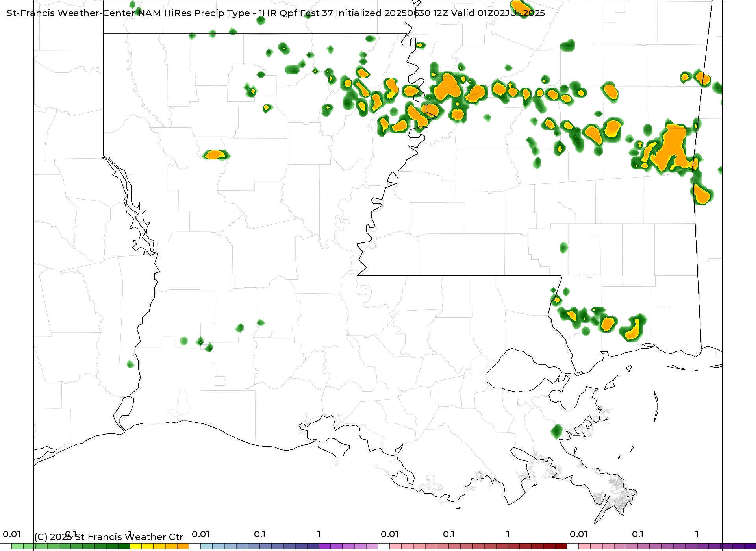Select the 0.1 label above the red scale
The height and width of the screenshot is (551, 756).
[x=449, y=534]
